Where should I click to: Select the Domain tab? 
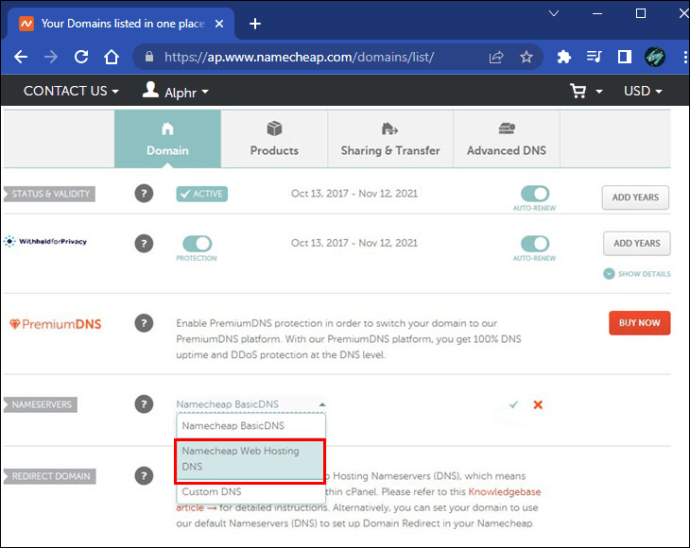coord(168,139)
